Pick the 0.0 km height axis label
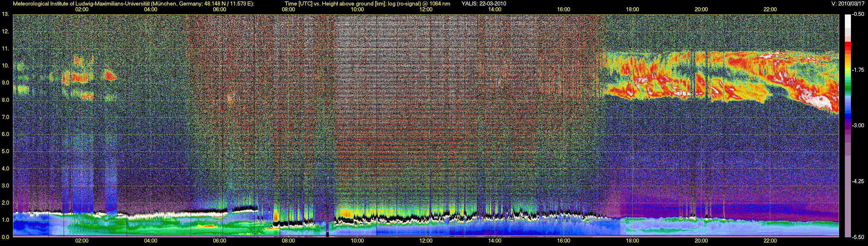868x246 pixels. click(x=5, y=237)
